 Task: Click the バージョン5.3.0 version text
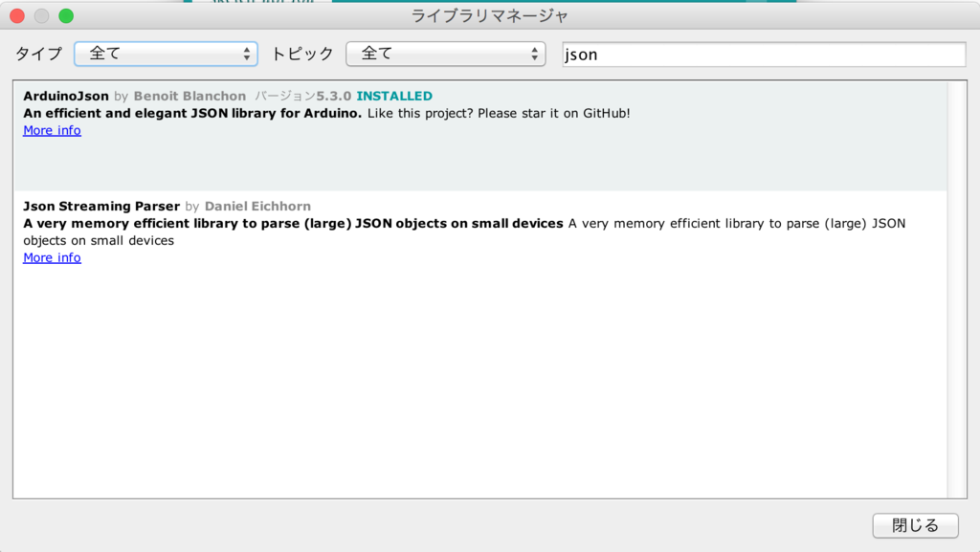(x=302, y=96)
